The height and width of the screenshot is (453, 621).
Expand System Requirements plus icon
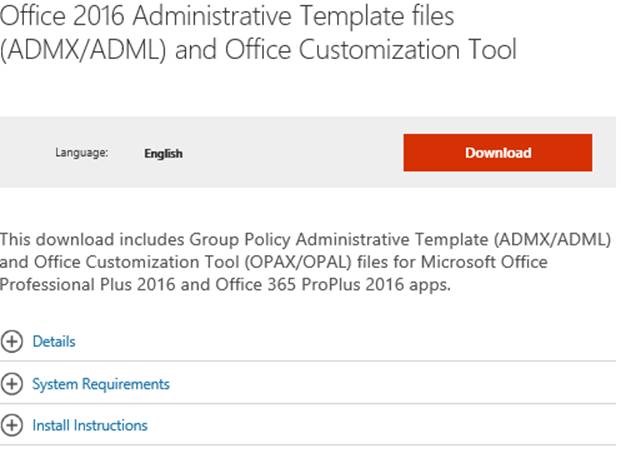click(12, 384)
